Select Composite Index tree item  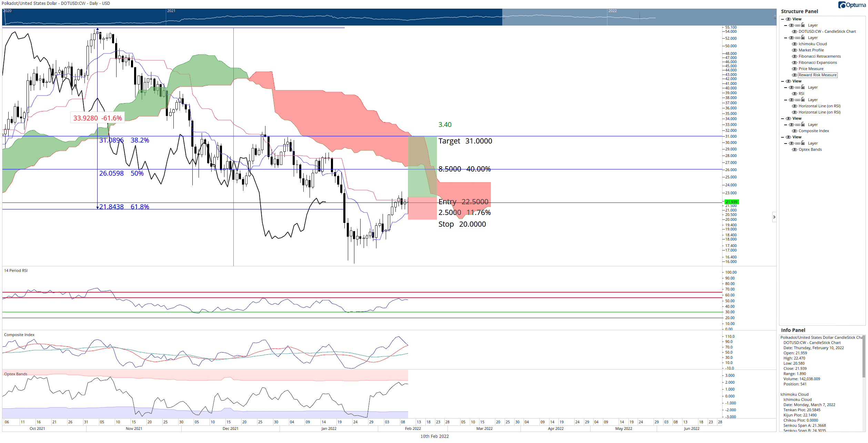[814, 131]
